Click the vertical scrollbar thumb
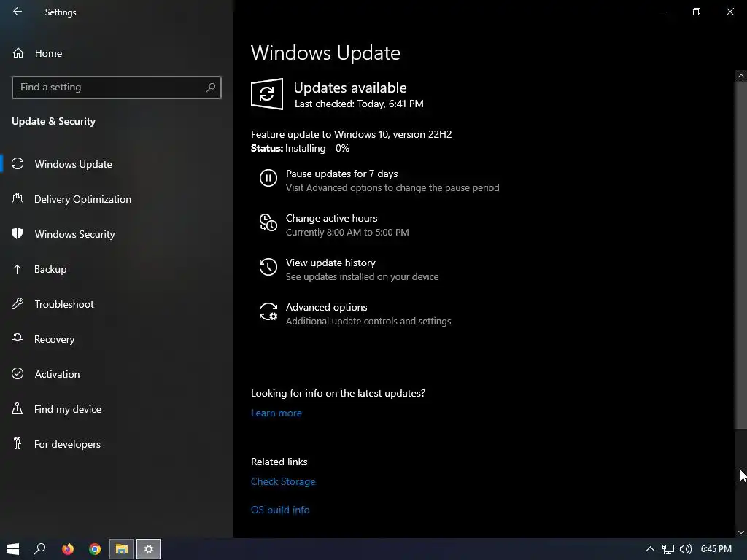Screen dimensions: 747x560 point(741,254)
